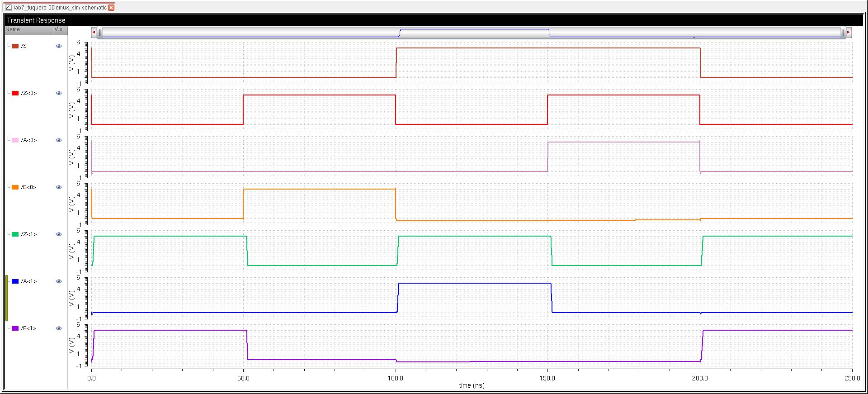The width and height of the screenshot is (868, 394).
Task: Click the time (ns) axis label
Action: point(472,385)
